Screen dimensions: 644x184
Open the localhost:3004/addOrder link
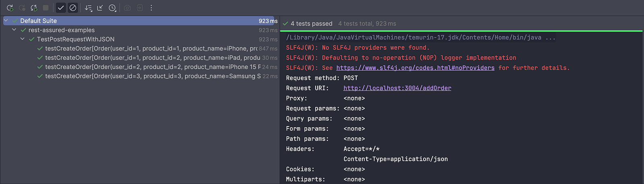click(397, 88)
